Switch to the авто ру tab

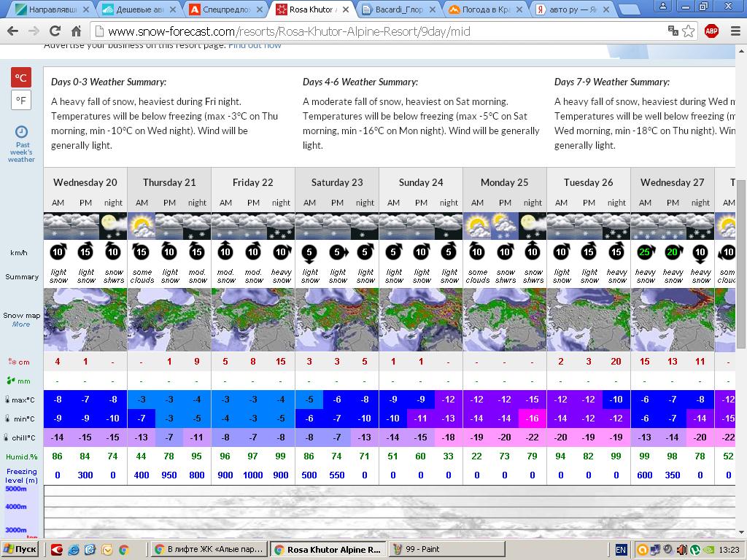coord(573,9)
